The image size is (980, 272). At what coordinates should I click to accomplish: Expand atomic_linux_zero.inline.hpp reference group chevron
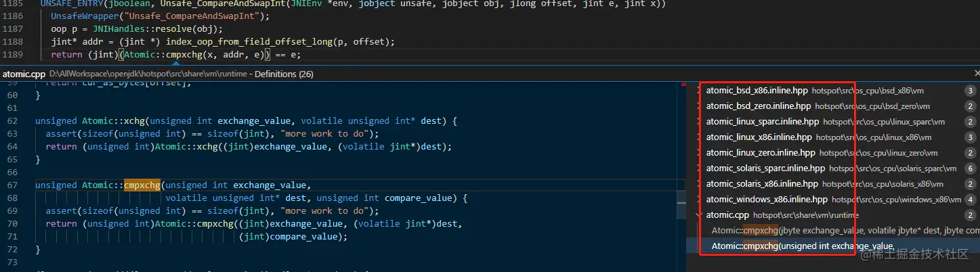click(699, 153)
